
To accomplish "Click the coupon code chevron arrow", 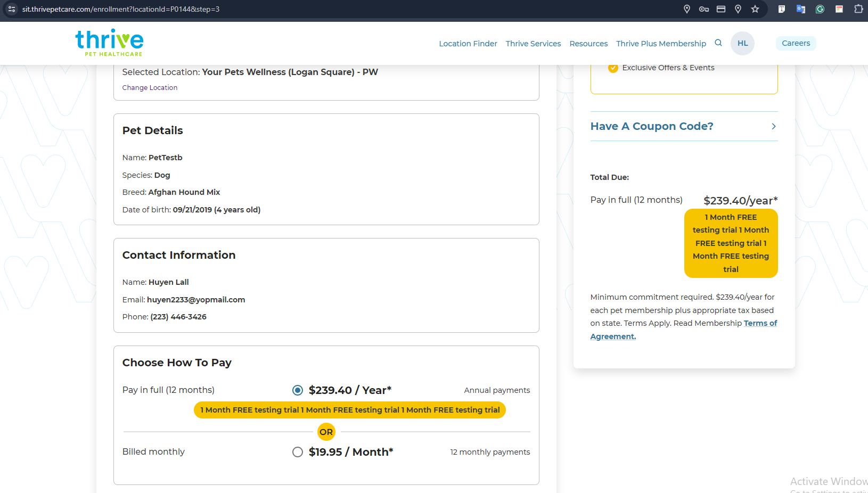I will [x=774, y=126].
